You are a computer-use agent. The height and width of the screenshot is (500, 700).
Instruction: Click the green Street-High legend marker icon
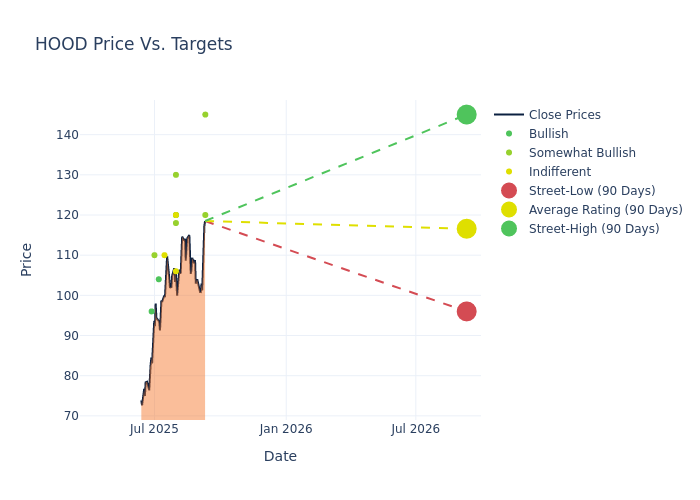509,229
